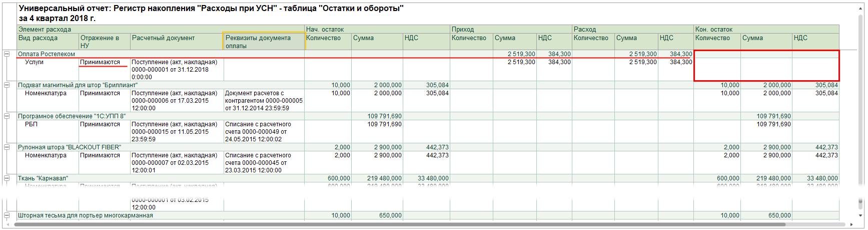The height and width of the screenshot is (230, 868).
Task: Open Списание с расчетного счета 0000-000049 cell
Action: tap(264, 131)
